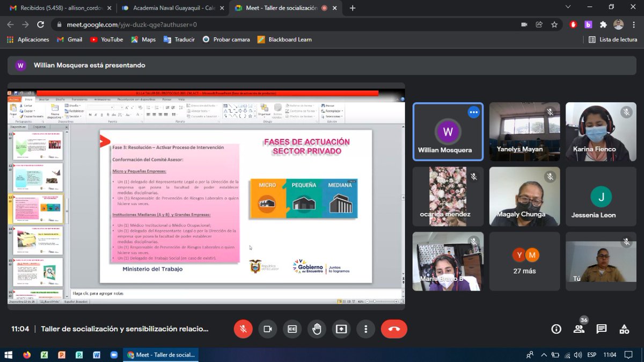Go back in browser history

click(11, 25)
